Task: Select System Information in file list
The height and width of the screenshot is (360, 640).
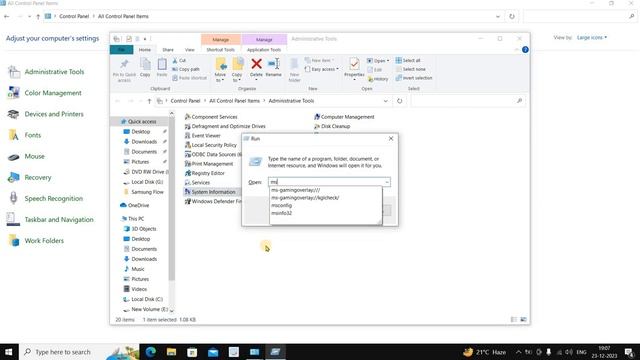Action: pos(210,192)
